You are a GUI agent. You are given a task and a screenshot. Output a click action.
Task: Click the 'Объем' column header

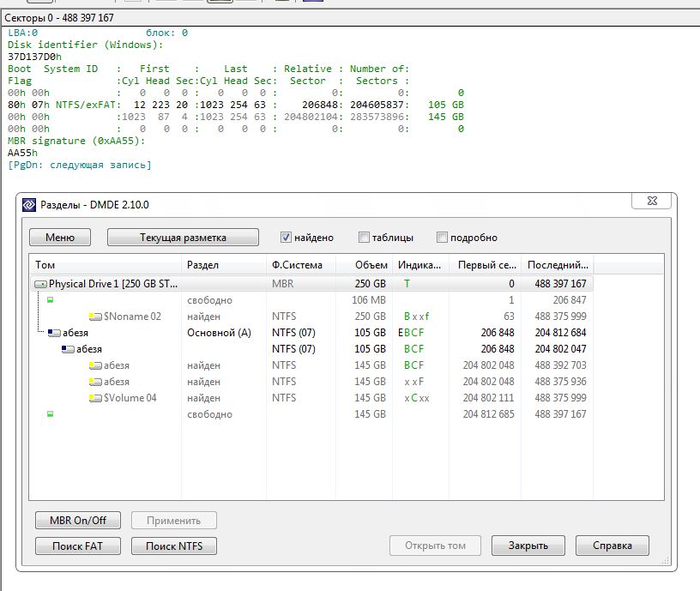tap(371, 265)
